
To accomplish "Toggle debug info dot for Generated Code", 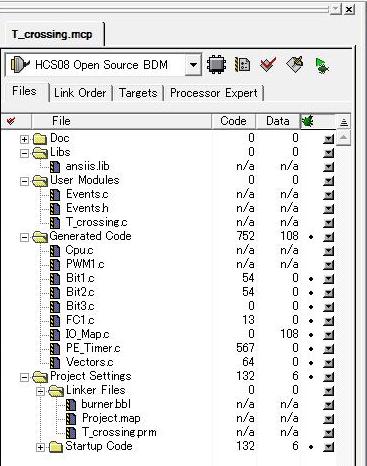I will pyautogui.click(x=311, y=237).
